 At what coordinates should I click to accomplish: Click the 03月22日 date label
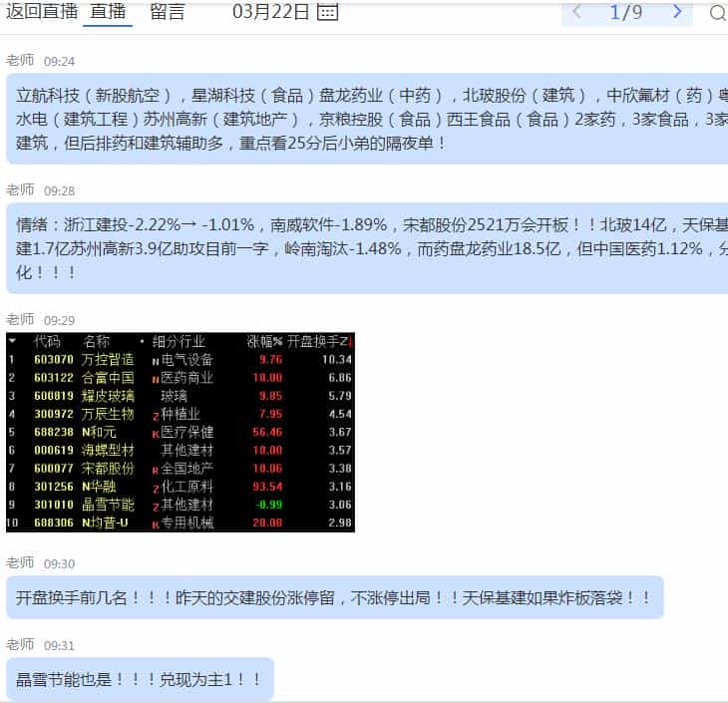[x=270, y=12]
